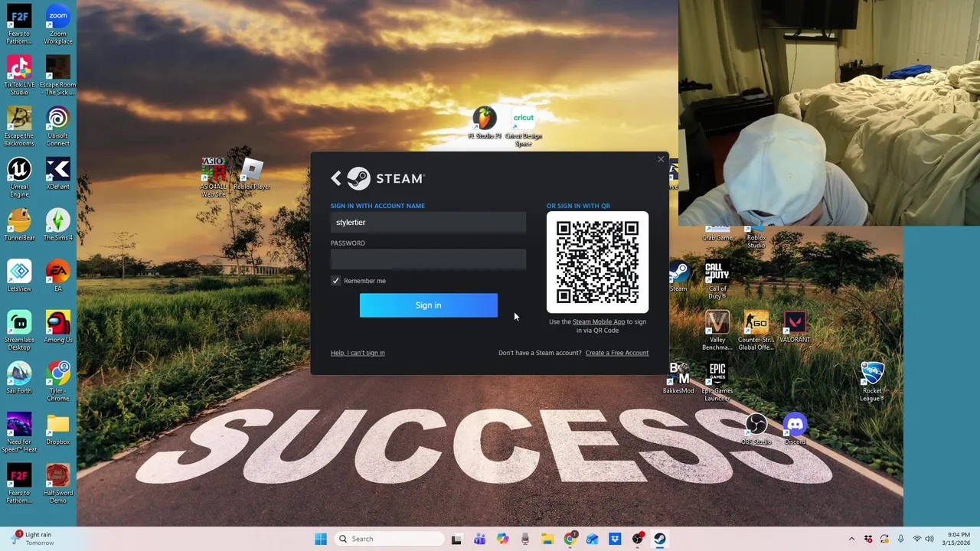Focus the password input field
The image size is (980, 551).
[428, 259]
